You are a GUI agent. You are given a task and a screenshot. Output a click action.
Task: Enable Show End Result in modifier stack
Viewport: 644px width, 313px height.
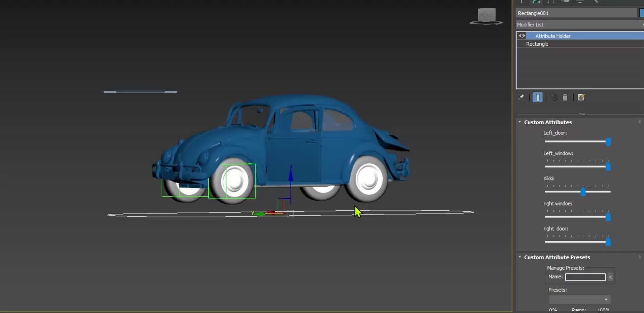coord(537,97)
